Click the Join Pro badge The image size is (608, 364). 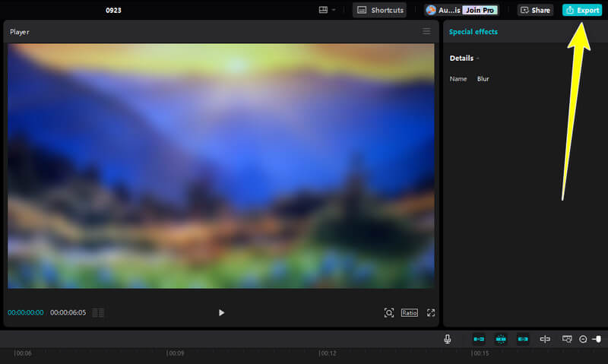(480, 10)
